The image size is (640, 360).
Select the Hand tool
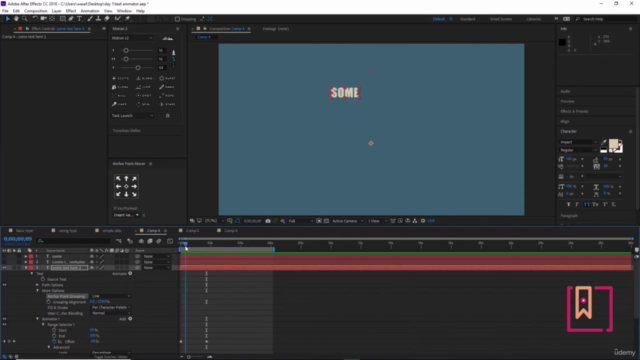[x=16, y=19]
